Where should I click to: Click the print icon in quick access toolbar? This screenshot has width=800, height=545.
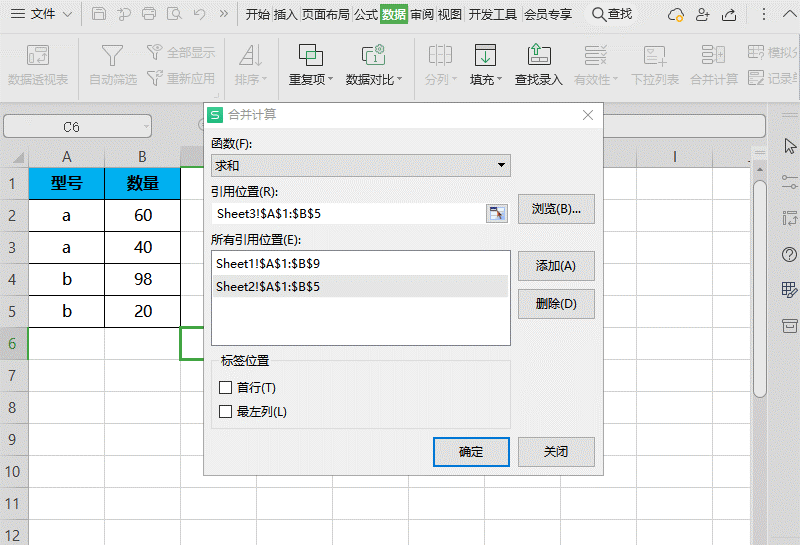pos(149,14)
